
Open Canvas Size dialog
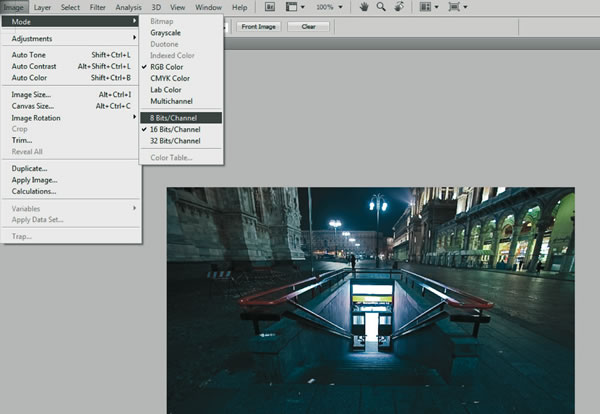pos(70,106)
